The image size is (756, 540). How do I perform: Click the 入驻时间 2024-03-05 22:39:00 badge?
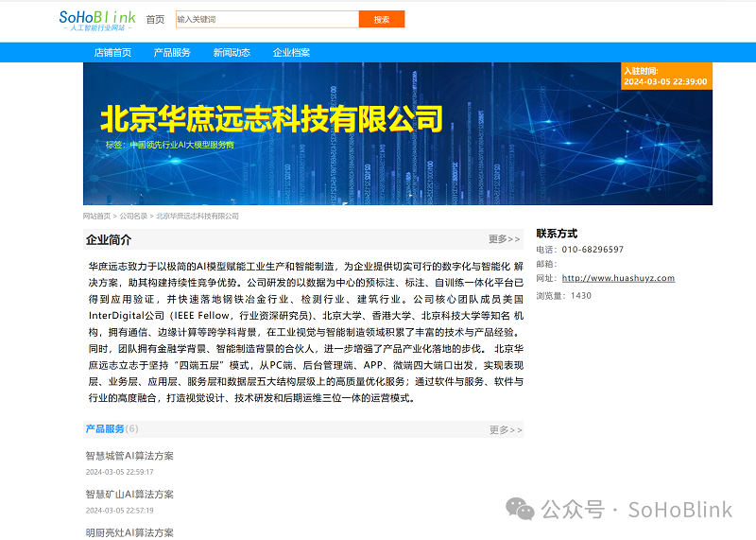(x=666, y=77)
